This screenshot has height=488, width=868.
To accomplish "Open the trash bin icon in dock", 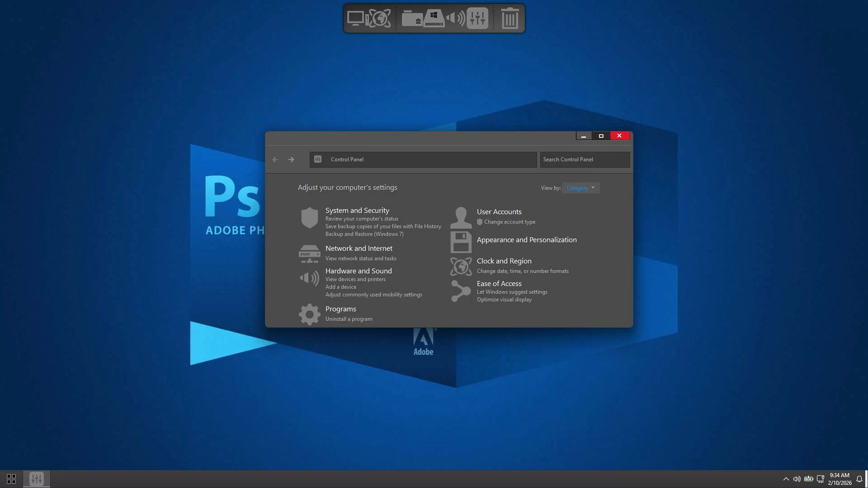I will (509, 19).
